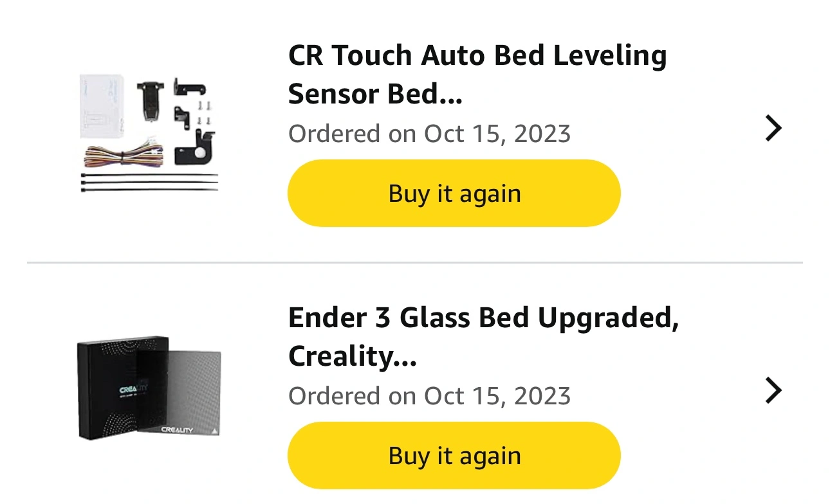Image resolution: width=830 pixels, height=504 pixels.
Task: Tap the CR Touch sensor kit product image
Action: 149,133
